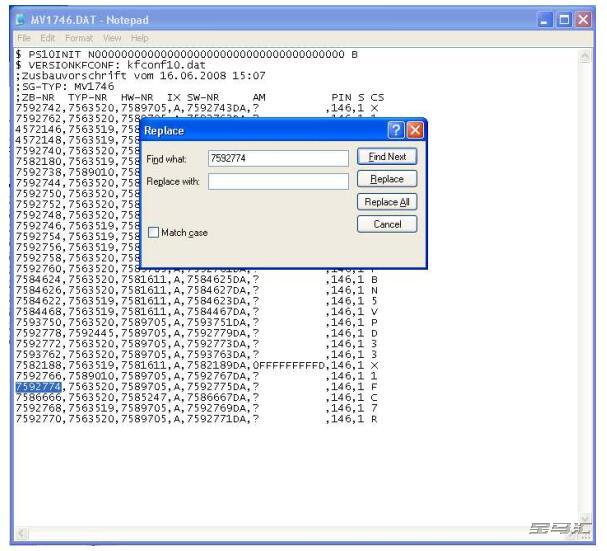Image resolution: width=607 pixels, height=551 pixels.
Task: Click the VERSIONKFCONF: kfconf10.dat line
Action: tap(111, 65)
